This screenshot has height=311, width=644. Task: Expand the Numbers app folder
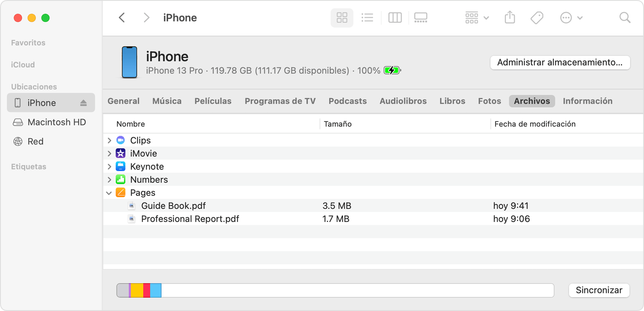click(x=109, y=180)
